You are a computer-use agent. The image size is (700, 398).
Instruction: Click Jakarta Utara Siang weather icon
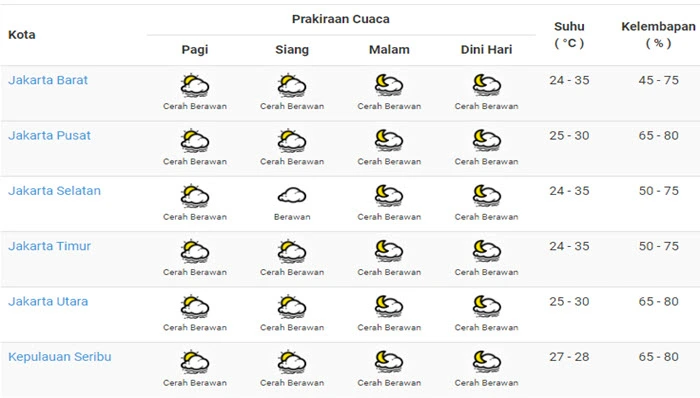(x=292, y=307)
